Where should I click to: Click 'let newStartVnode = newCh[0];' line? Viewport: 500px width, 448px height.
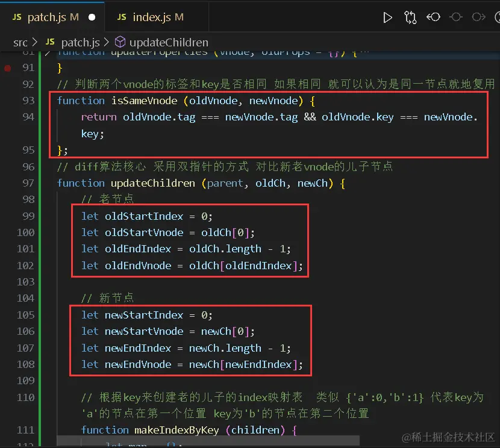tap(167, 331)
